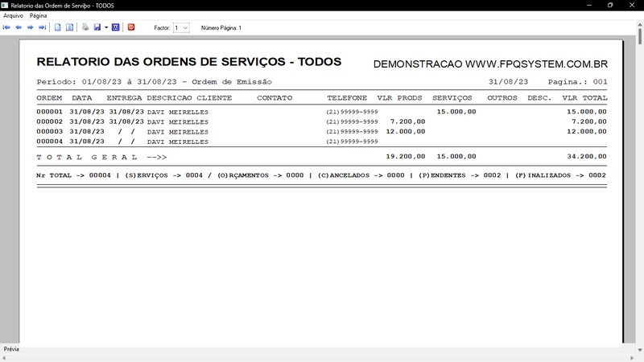Image resolution: width=644 pixels, height=362 pixels.
Task: Click the vertical scrollbar thumb
Action: 640,36
